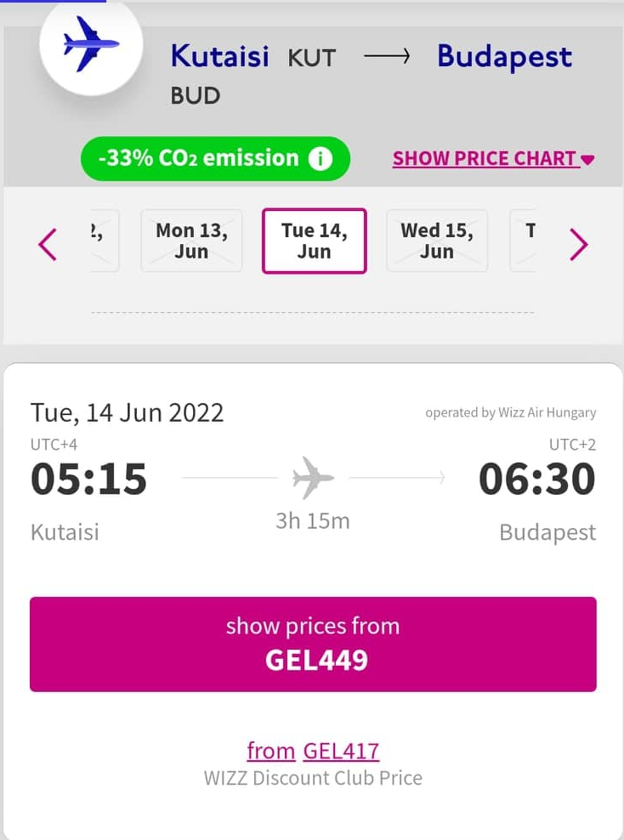This screenshot has height=840, width=624.
Task: Click show prices from GEL449 button
Action: 313,644
